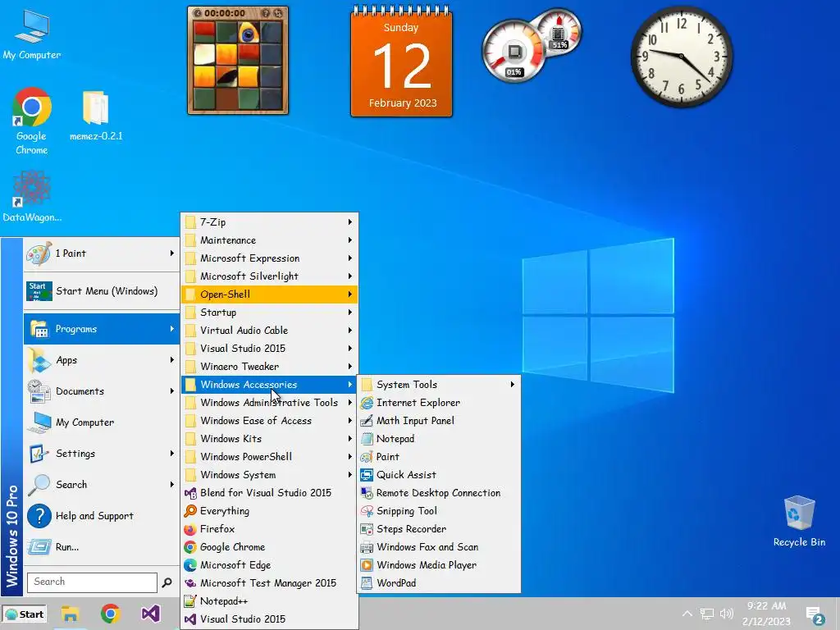Expand the System Tools submenu
840x630 pixels.
click(439, 384)
